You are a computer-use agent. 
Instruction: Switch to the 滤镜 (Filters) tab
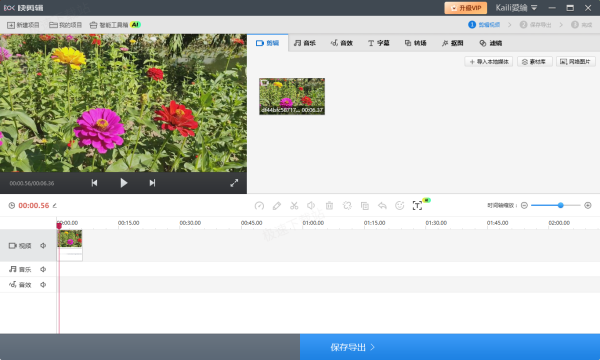coord(491,43)
